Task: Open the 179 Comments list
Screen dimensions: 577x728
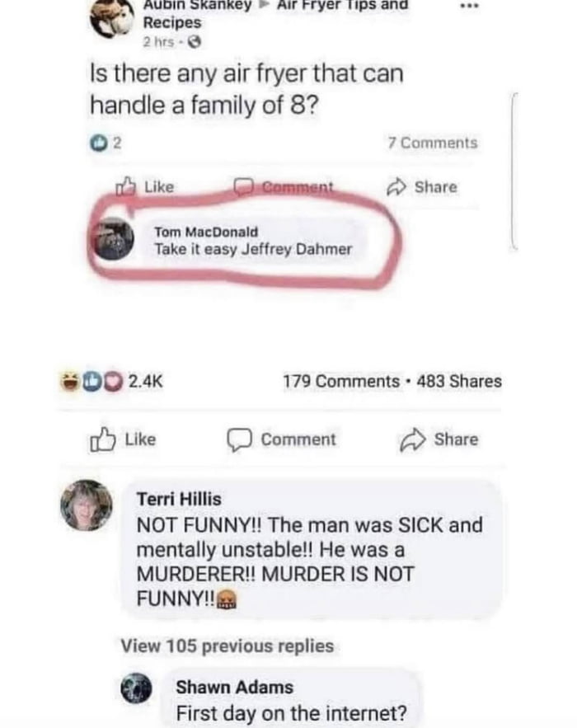Action: pyautogui.click(x=340, y=381)
